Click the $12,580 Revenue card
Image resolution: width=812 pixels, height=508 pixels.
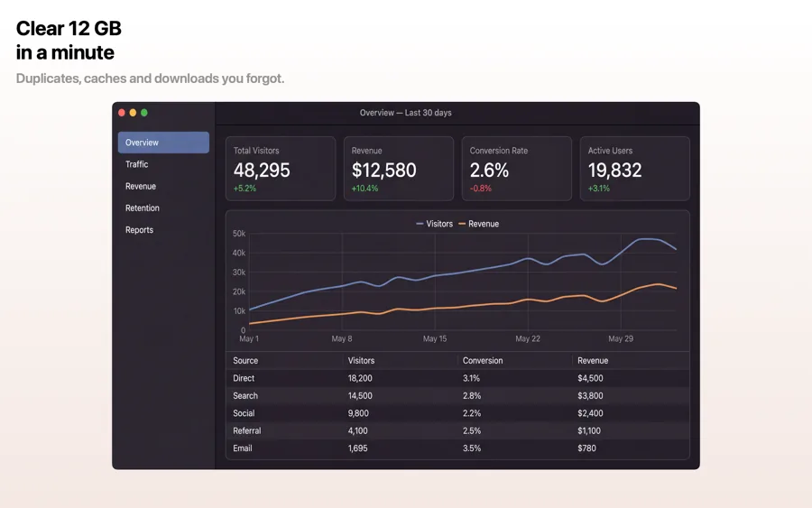coord(398,169)
